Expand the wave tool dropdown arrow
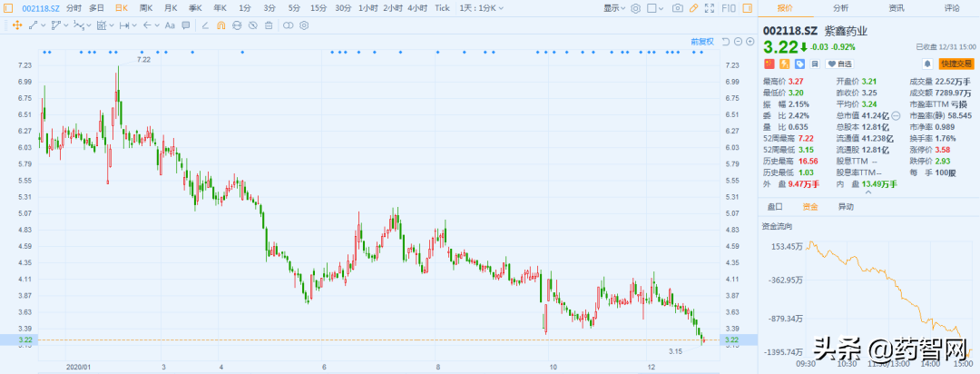Image resolution: width=980 pixels, height=374 pixels. tap(89, 26)
